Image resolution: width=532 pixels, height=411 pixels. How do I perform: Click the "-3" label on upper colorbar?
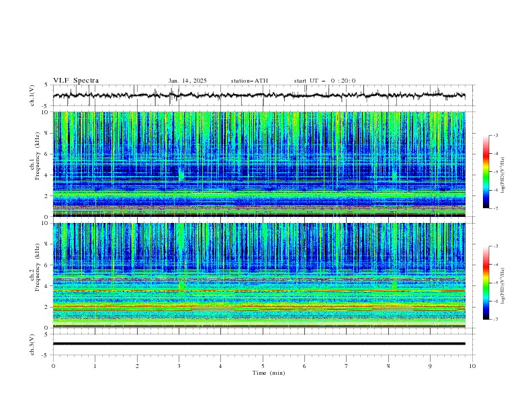click(x=495, y=135)
